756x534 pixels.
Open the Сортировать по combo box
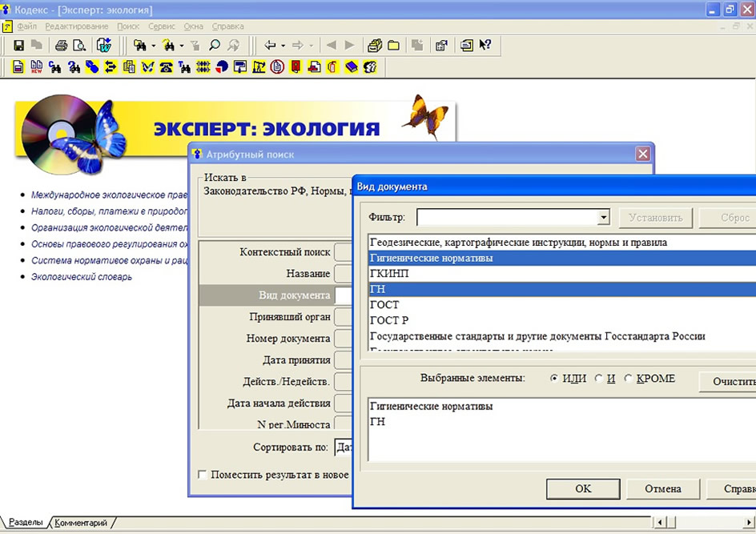click(344, 448)
